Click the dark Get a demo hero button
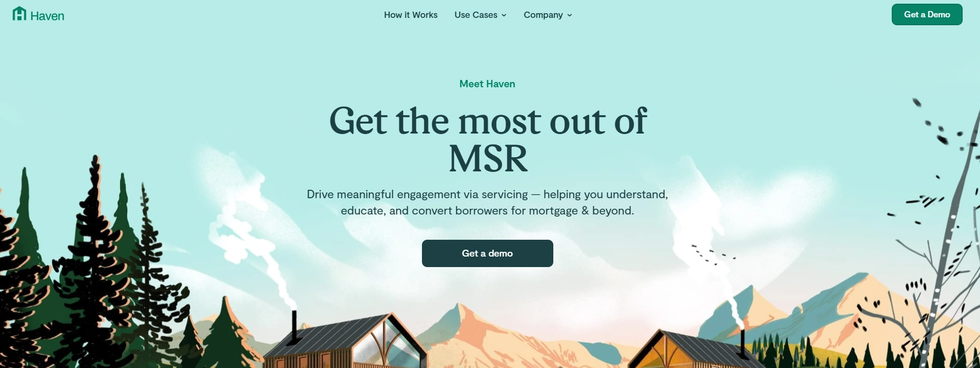 (x=487, y=253)
